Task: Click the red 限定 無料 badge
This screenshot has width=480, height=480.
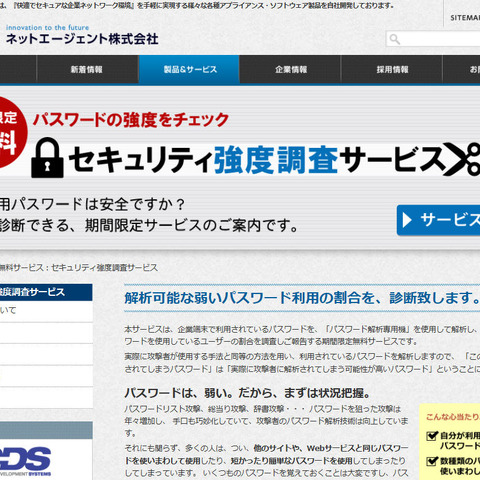Action: pyautogui.click(x=12, y=132)
